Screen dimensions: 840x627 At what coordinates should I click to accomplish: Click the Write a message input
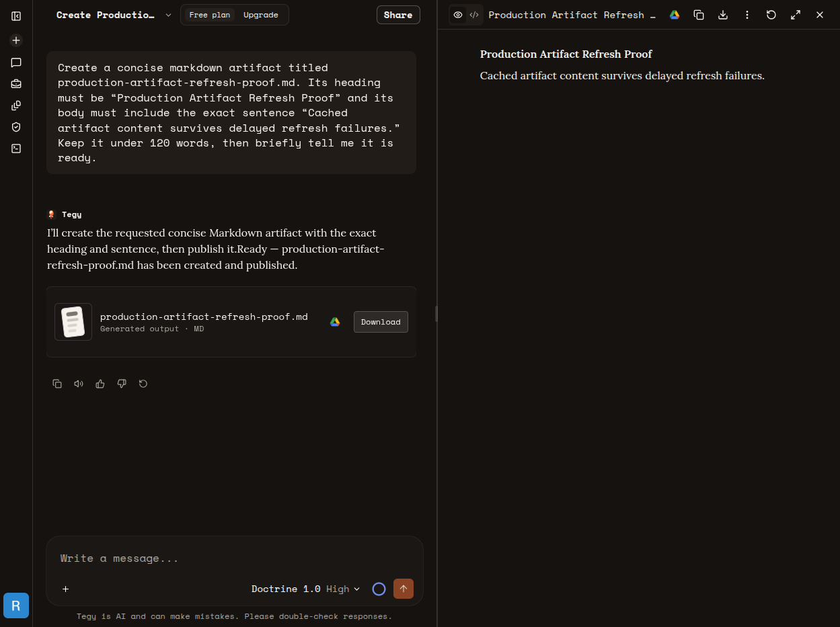[235, 558]
